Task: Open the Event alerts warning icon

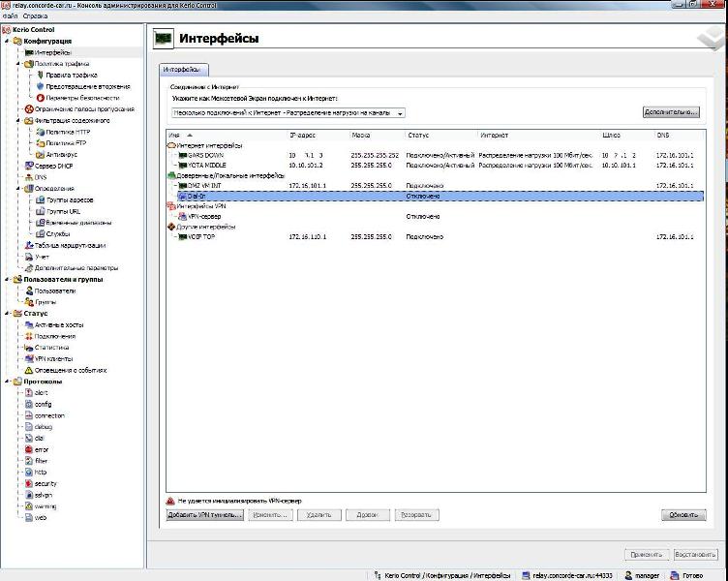Action: (x=29, y=370)
